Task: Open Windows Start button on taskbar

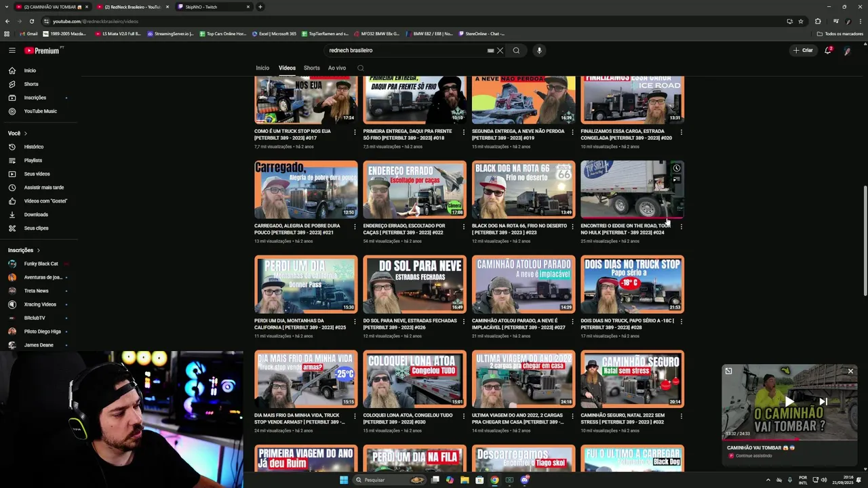Action: (x=344, y=480)
